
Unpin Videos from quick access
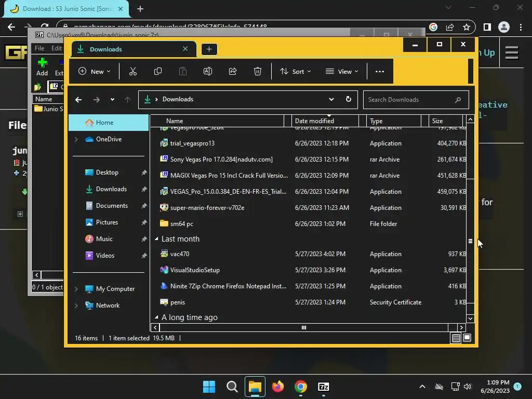click(x=144, y=256)
